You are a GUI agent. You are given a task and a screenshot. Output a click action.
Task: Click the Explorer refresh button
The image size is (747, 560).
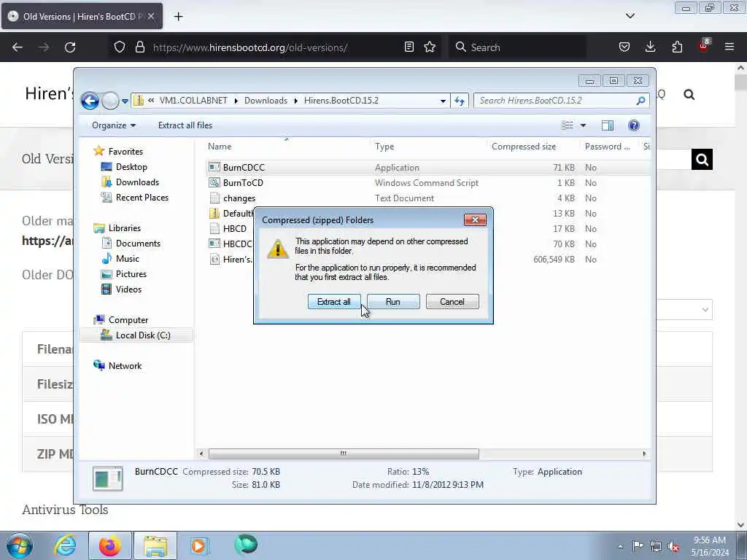460,101
